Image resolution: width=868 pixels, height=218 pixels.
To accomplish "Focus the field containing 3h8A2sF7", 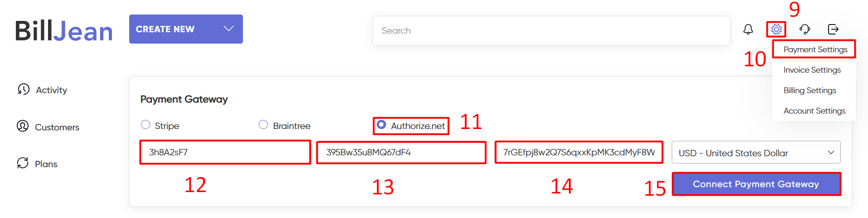I will [x=225, y=152].
